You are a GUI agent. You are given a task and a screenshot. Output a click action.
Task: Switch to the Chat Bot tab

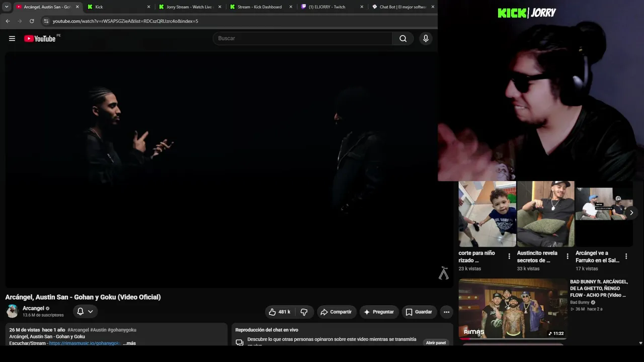[x=402, y=7]
